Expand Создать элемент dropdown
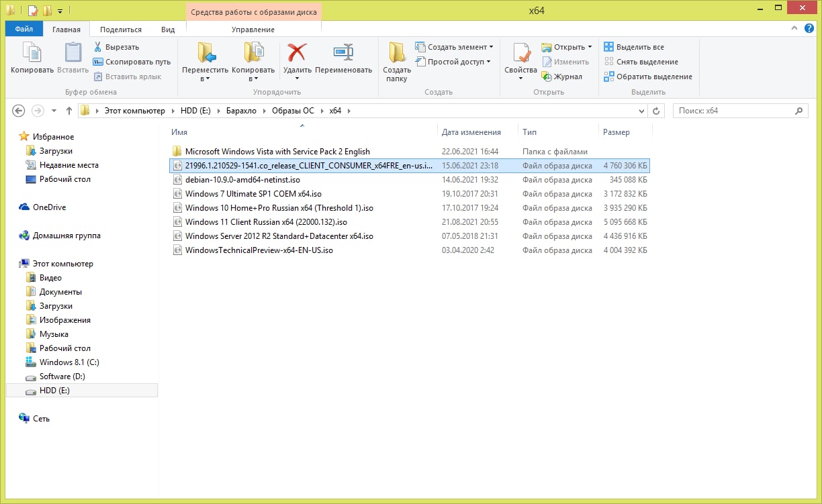This screenshot has height=504, width=822. [x=491, y=47]
